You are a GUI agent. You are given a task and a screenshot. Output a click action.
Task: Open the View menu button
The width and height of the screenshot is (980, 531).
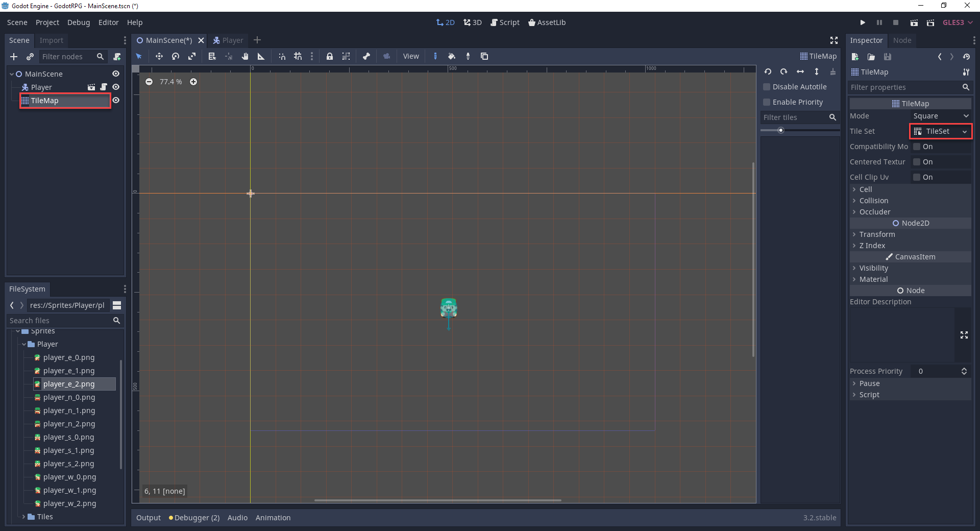pyautogui.click(x=411, y=56)
